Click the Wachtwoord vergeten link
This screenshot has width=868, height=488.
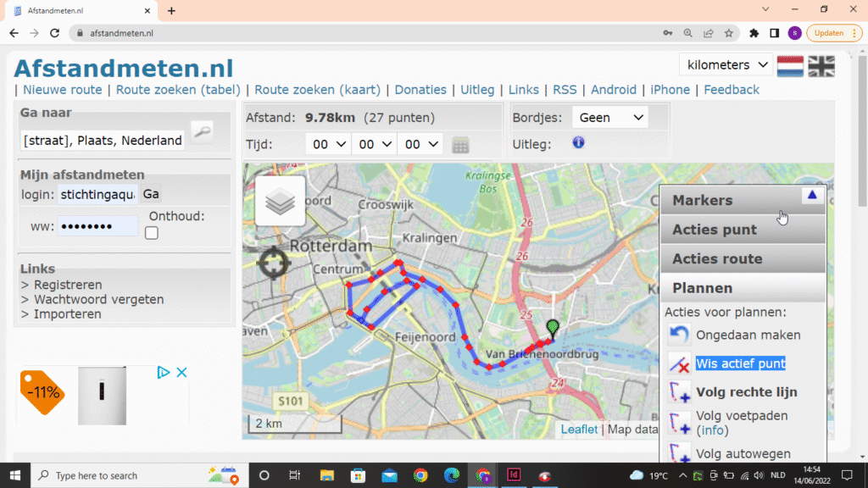99,299
